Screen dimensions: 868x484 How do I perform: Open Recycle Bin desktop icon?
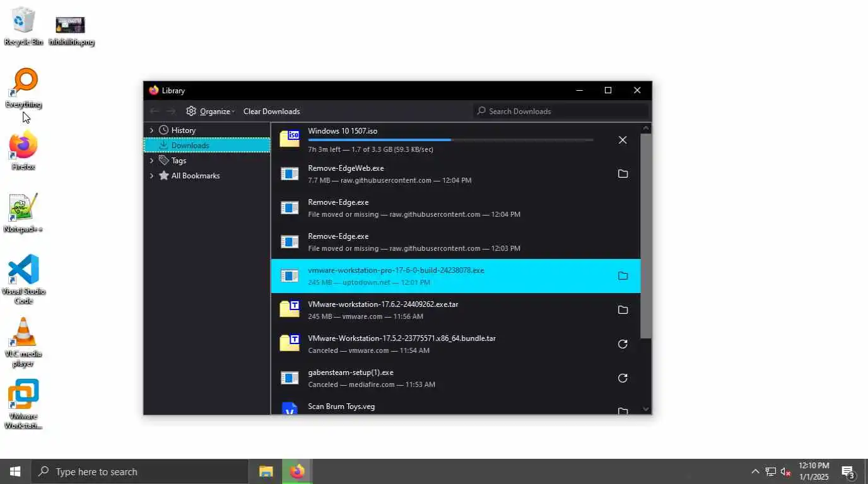click(x=23, y=26)
